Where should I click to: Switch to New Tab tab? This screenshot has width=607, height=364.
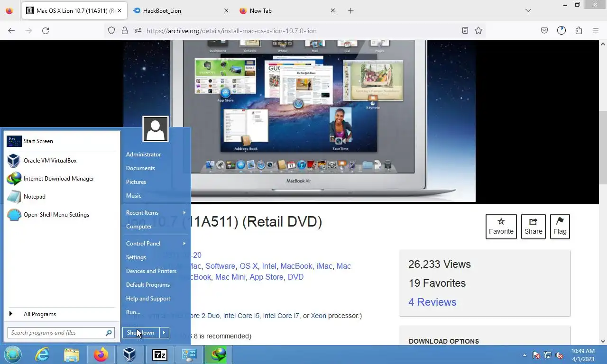tap(287, 10)
